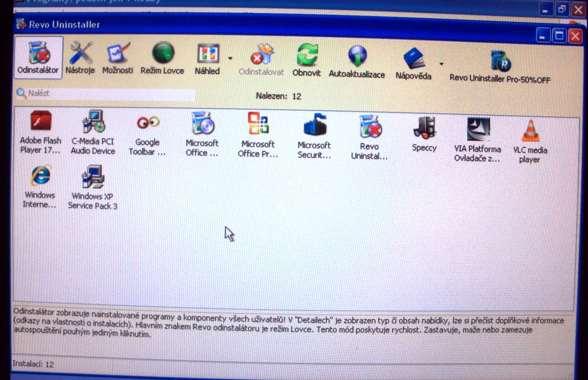Expand the Náhled dropdown arrow
The image size is (588, 380).
click(x=230, y=59)
